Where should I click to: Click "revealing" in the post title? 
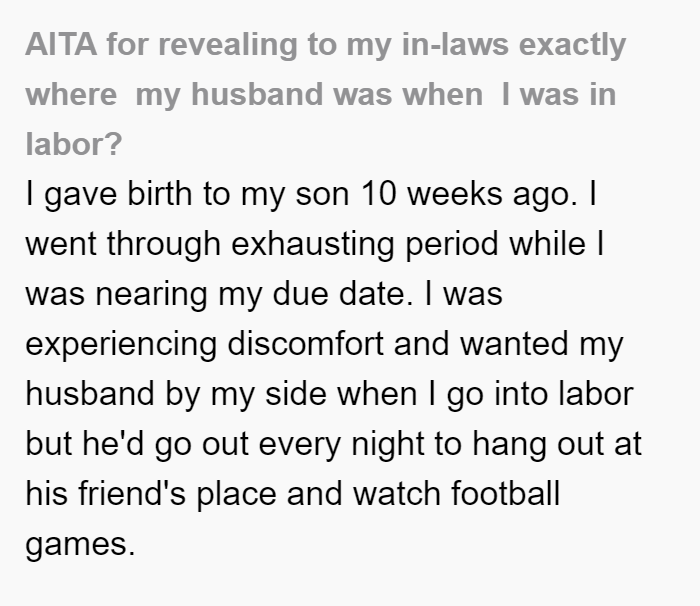[x=228, y=45]
